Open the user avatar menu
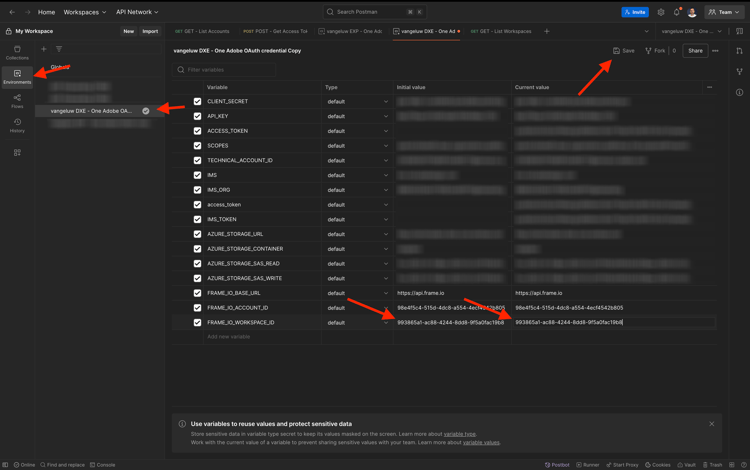This screenshot has height=470, width=750. 692,12
